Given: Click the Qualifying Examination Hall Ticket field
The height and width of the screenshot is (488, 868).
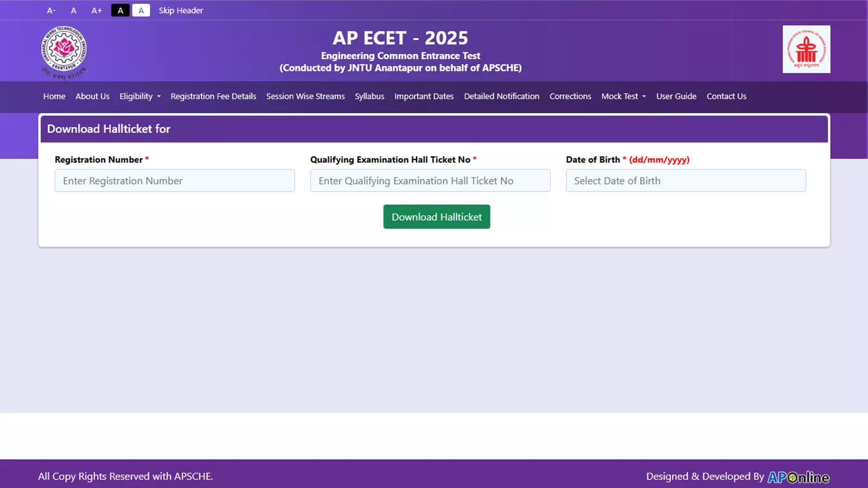Looking at the screenshot, I should coord(430,181).
